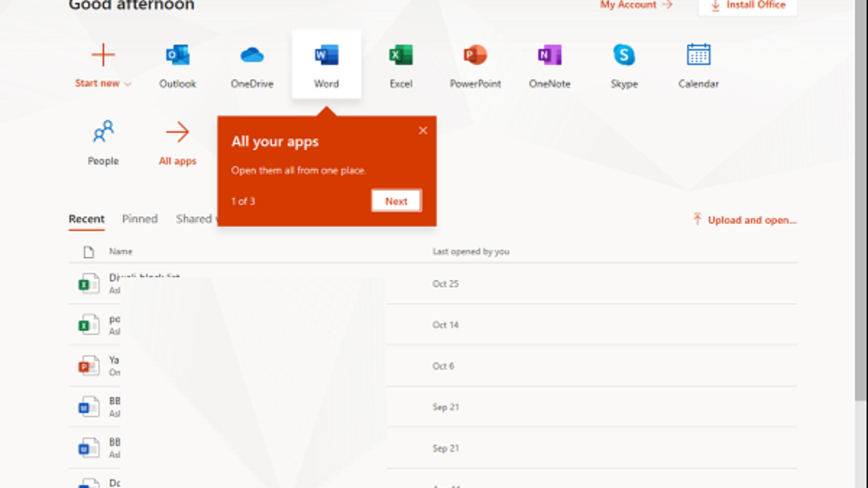Click the file type icon column header
The width and height of the screenshot is (868, 488).
click(88, 252)
